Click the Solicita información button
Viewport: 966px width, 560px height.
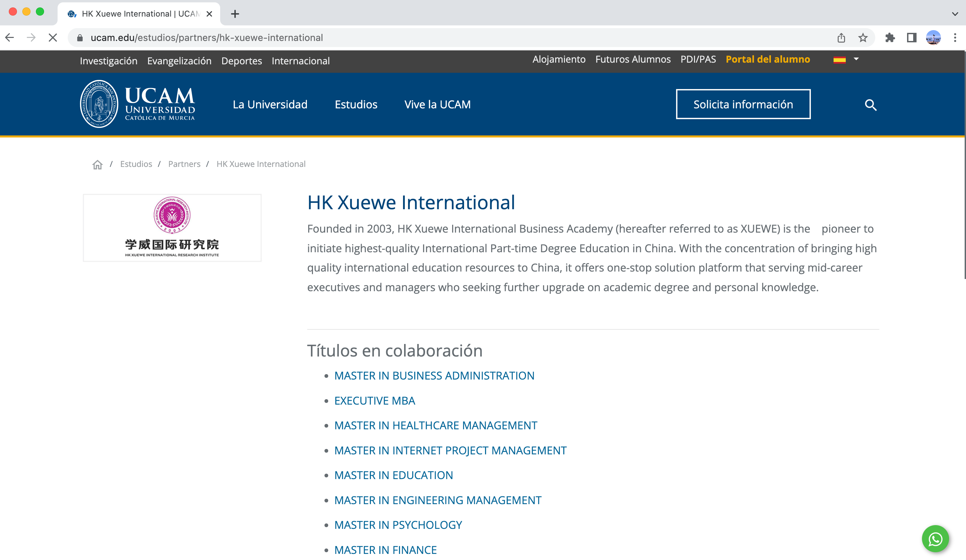(742, 104)
